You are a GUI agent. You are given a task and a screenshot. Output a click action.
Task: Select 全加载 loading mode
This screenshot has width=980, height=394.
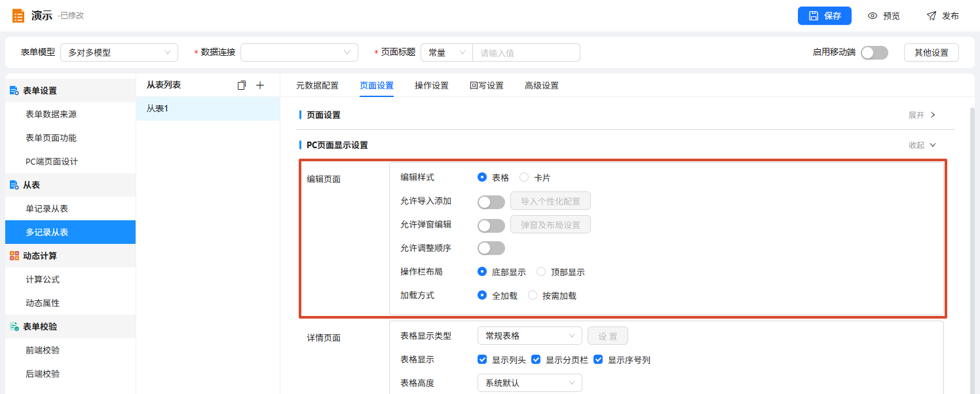(x=482, y=295)
